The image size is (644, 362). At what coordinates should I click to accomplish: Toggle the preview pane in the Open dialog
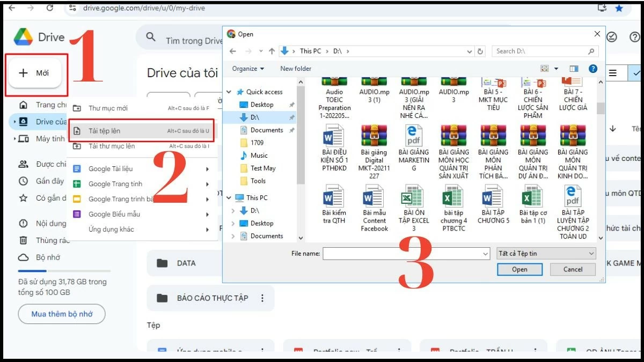pos(573,69)
